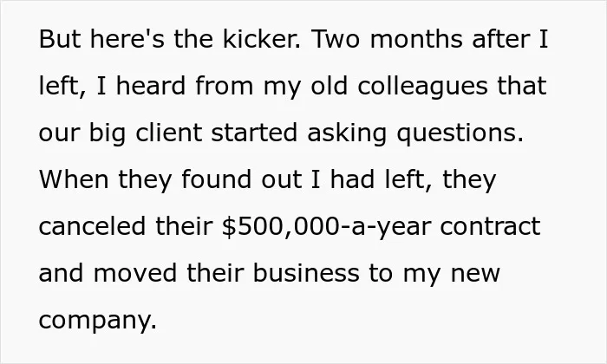Click the word "heard" in the text

click(151, 86)
